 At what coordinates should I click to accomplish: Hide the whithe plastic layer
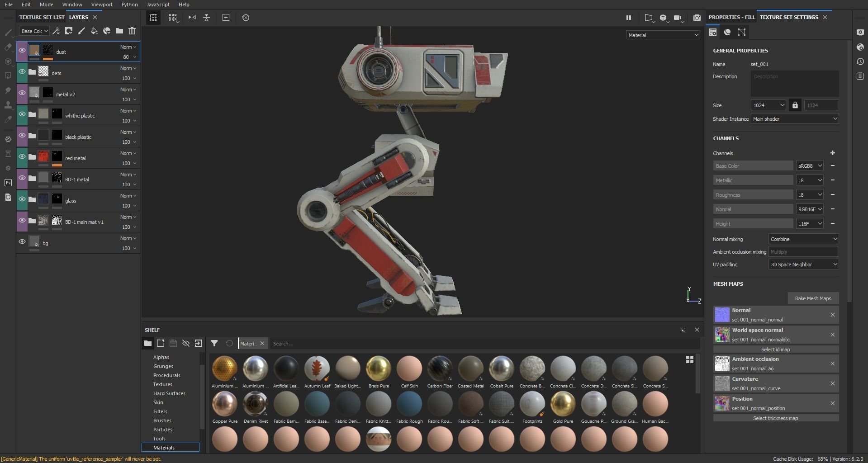pyautogui.click(x=22, y=114)
